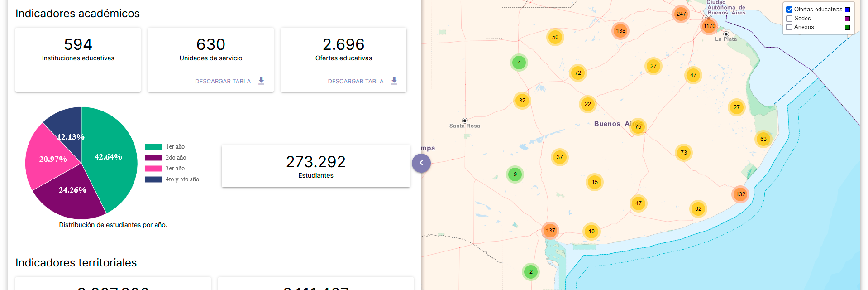Enable the Anexos layer checkbox
The height and width of the screenshot is (290, 868).
(x=789, y=27)
